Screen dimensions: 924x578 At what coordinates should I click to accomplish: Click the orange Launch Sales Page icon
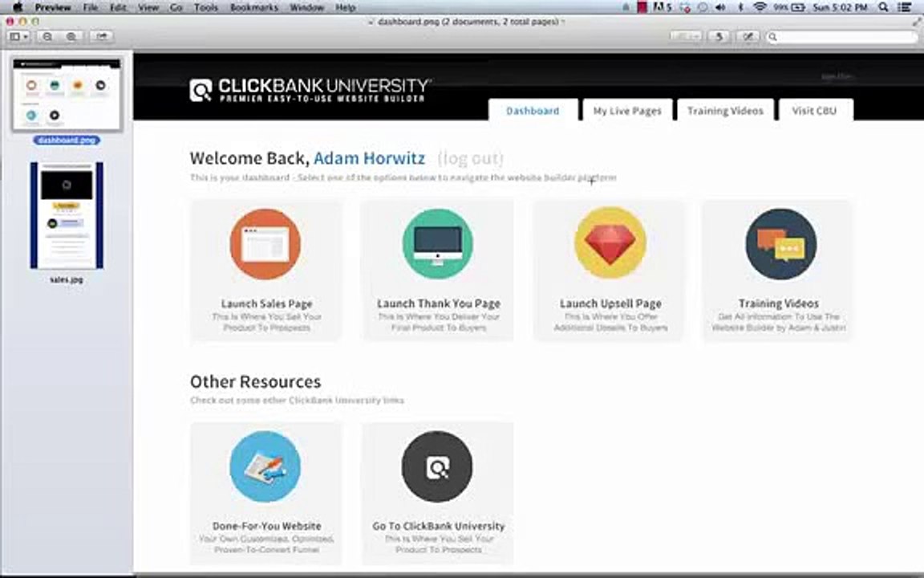(x=265, y=243)
